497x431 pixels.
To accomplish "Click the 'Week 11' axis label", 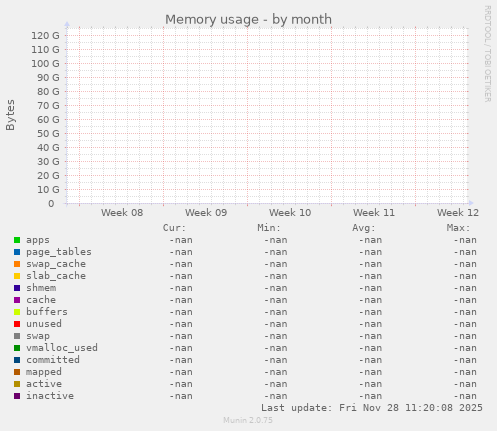I will point(374,213).
